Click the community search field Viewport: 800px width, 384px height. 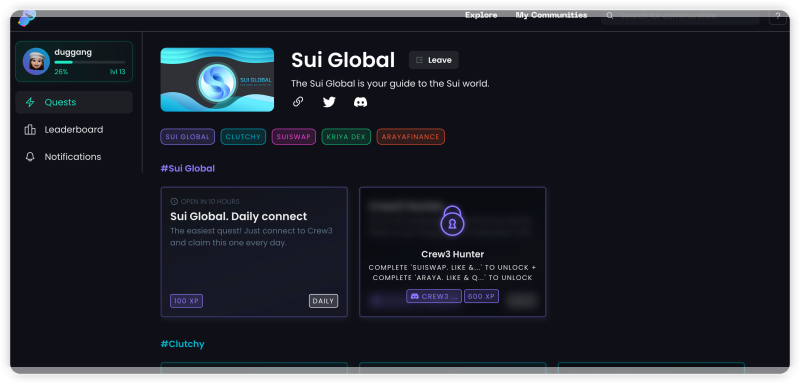[x=680, y=16]
